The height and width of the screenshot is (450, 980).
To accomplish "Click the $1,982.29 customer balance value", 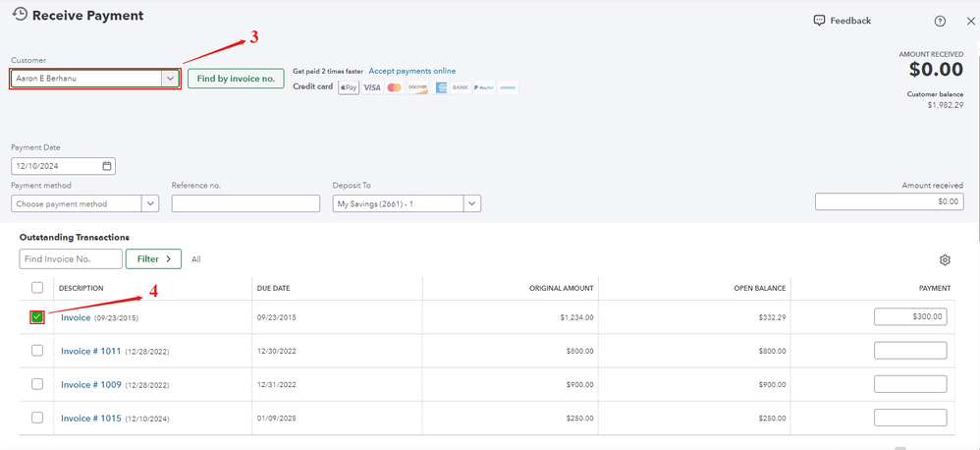I will coord(945,106).
